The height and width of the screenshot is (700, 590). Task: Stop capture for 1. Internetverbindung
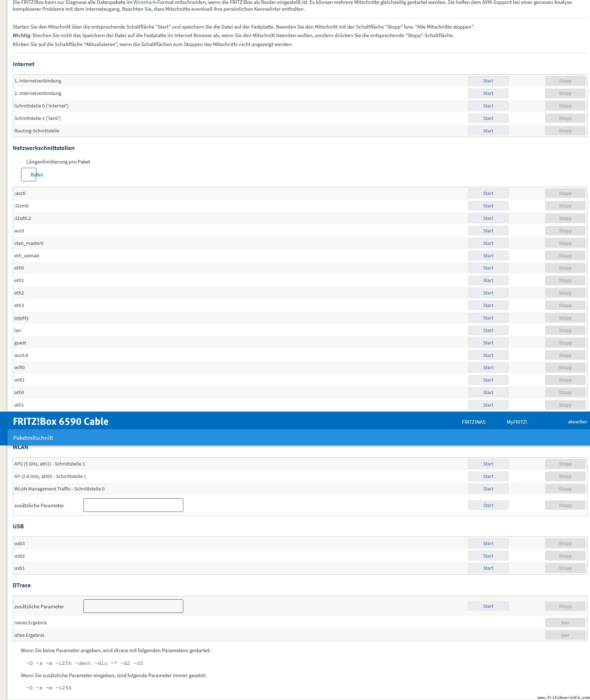tap(565, 81)
